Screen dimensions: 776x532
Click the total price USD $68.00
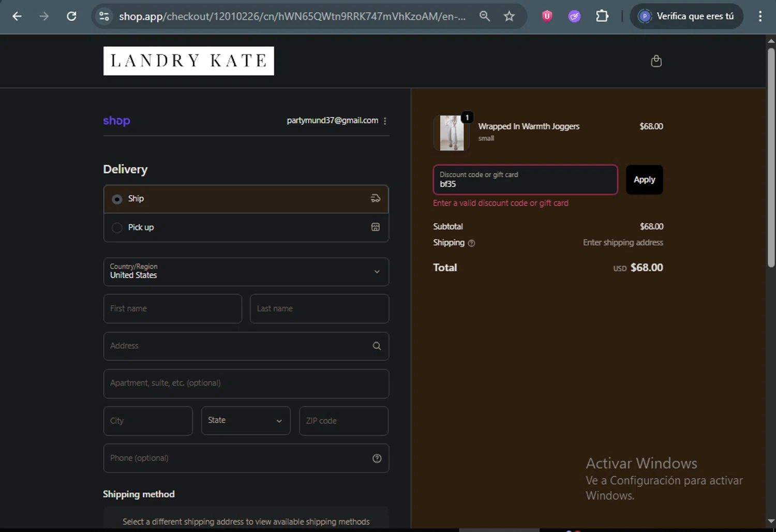638,268
